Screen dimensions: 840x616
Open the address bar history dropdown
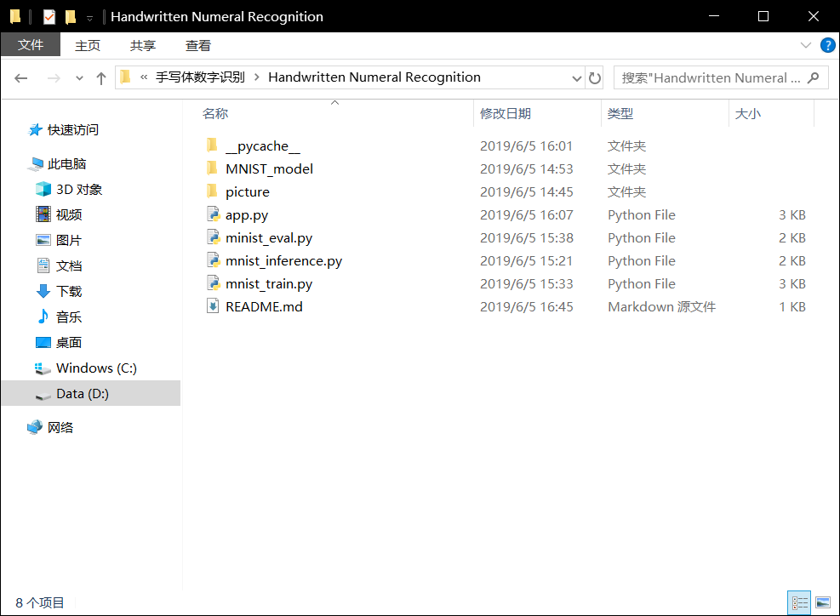point(576,77)
